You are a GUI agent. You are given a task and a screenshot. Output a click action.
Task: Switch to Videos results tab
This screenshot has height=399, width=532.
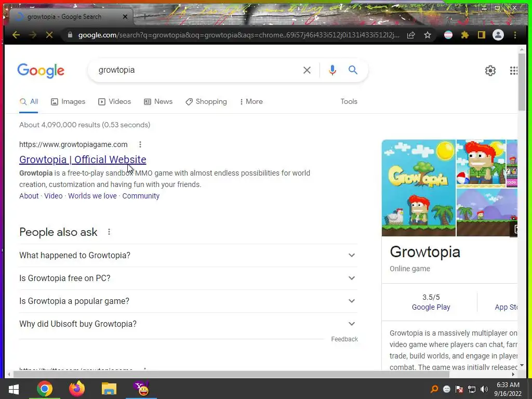(115, 101)
